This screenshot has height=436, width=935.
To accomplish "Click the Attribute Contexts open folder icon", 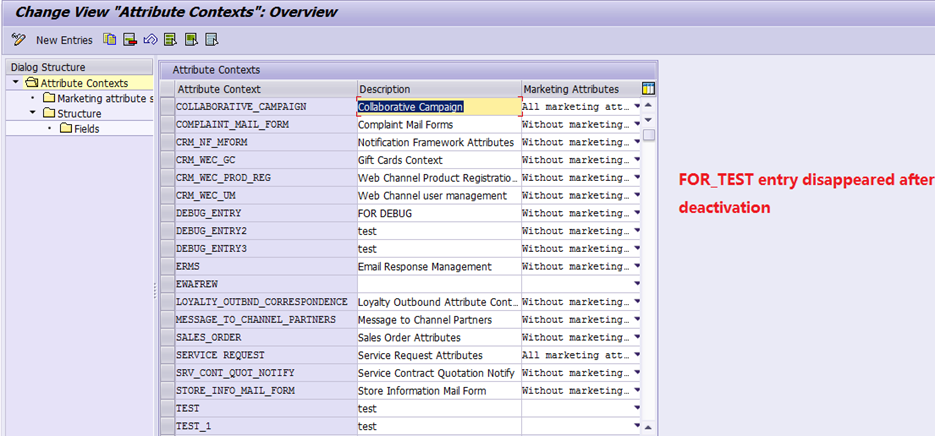I will (x=32, y=83).
